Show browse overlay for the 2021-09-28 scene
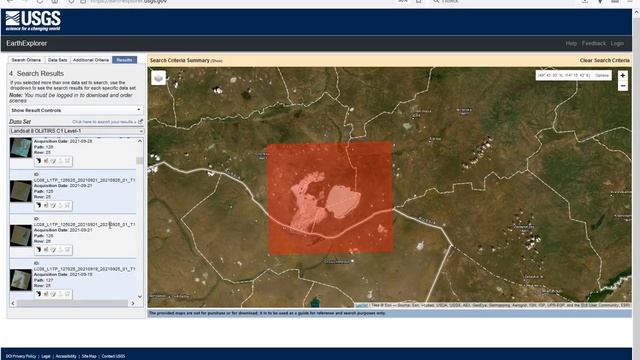This screenshot has width=640, height=360. click(46, 161)
